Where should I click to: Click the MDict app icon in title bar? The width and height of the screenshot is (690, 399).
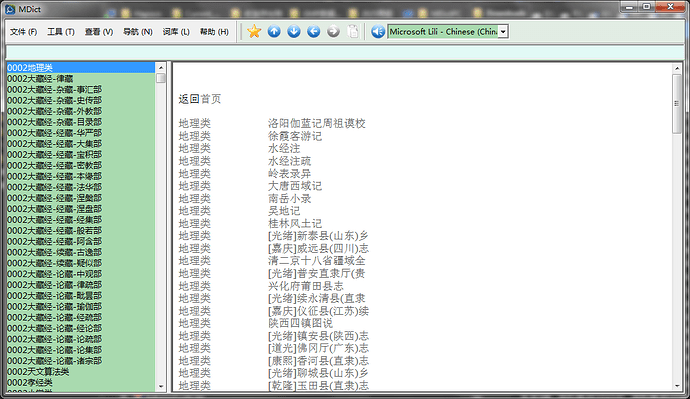coord(10,9)
